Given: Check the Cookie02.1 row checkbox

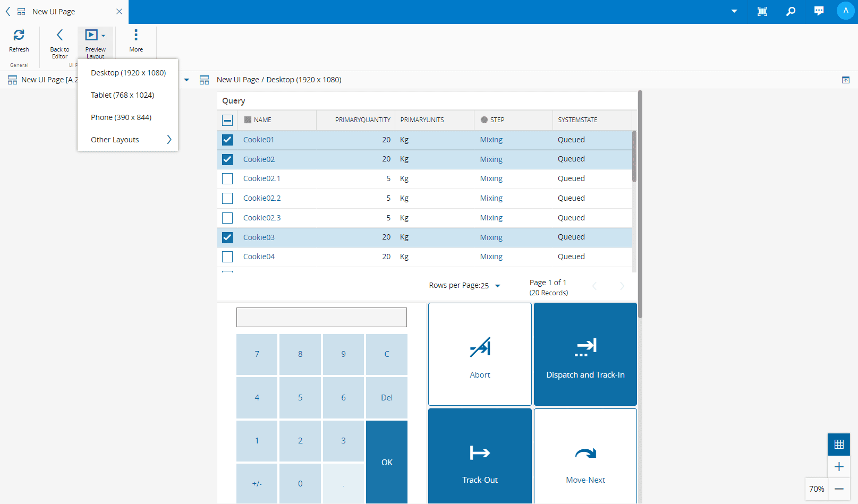Looking at the screenshot, I should (227, 178).
